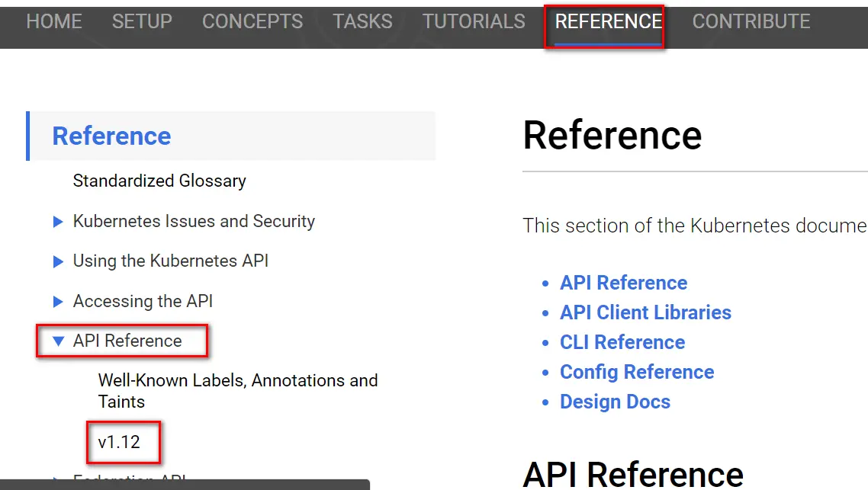Screen dimensions: 868x490
Task: Visit the CLI Reference link
Action: click(622, 342)
